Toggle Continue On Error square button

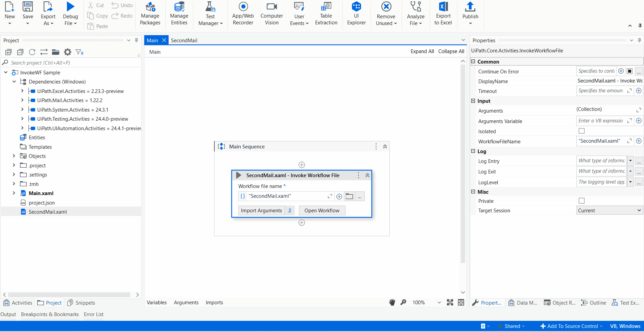pos(629,71)
